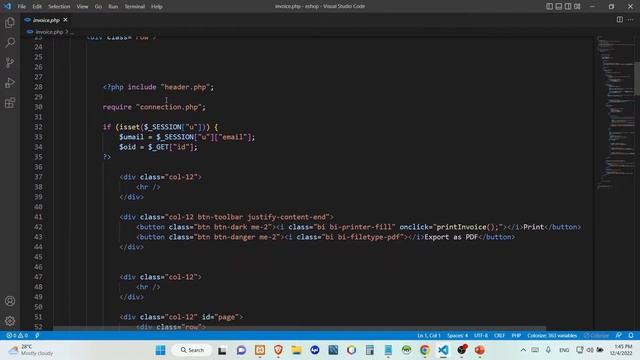Open ENG language input indicator
Image resolution: width=640 pixels, height=360 pixels.
pyautogui.click(x=564, y=350)
